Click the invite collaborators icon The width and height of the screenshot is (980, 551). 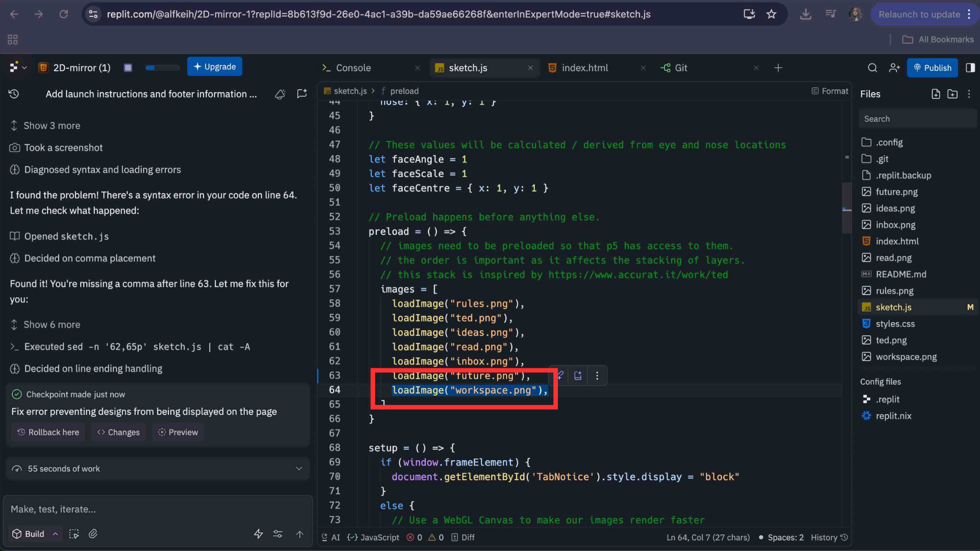coord(894,68)
